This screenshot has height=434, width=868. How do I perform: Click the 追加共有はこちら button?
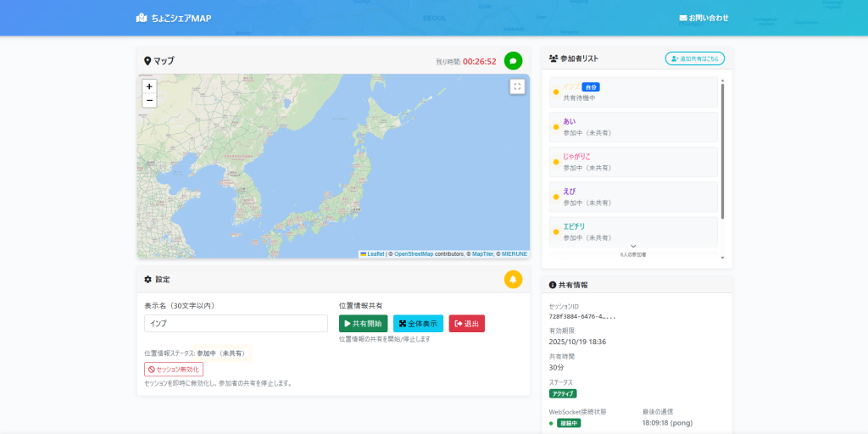point(694,58)
